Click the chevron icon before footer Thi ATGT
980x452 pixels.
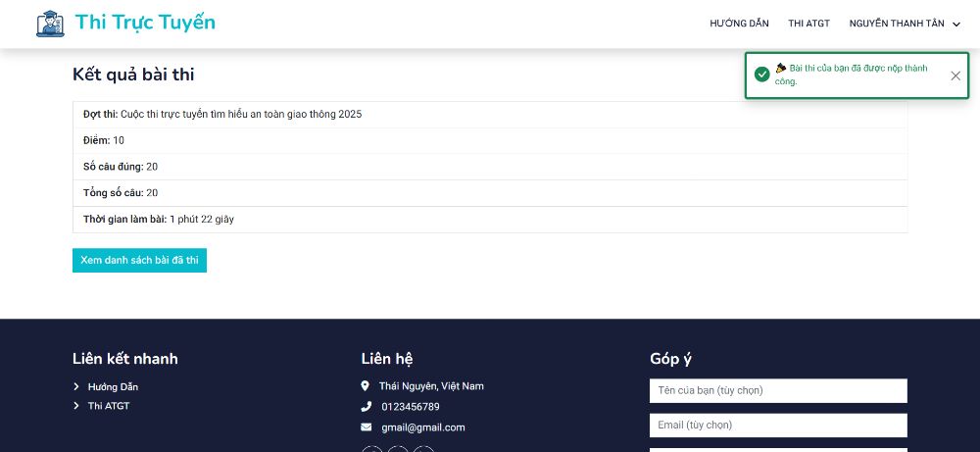(x=76, y=406)
